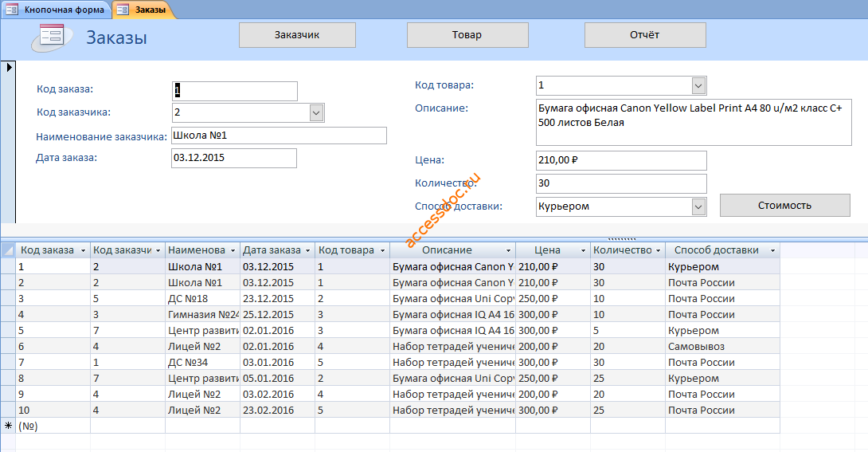Click the Дата заказа field with 03.12.2015
Image resolution: width=868 pixels, height=452 pixels.
coord(234,158)
